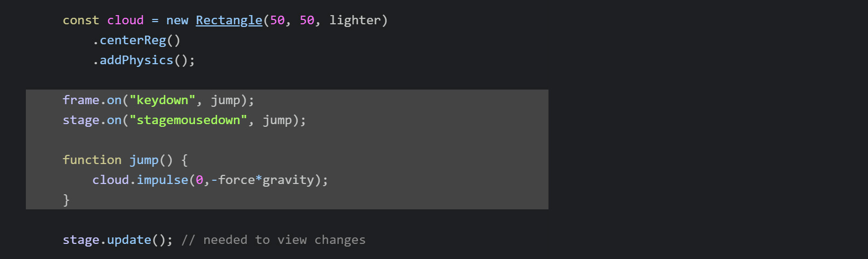Click the impulse method in cloud.impulse
This screenshot has height=259, width=868.
(162, 180)
